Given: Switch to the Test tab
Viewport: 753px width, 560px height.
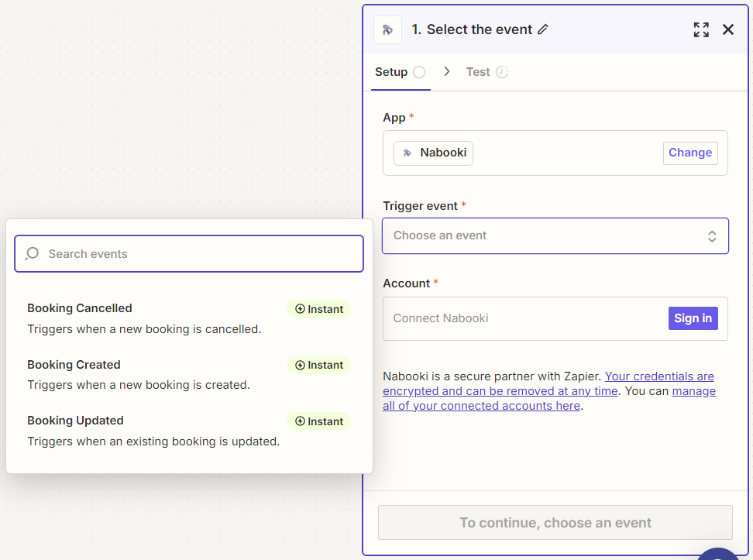Looking at the screenshot, I should tap(487, 72).
